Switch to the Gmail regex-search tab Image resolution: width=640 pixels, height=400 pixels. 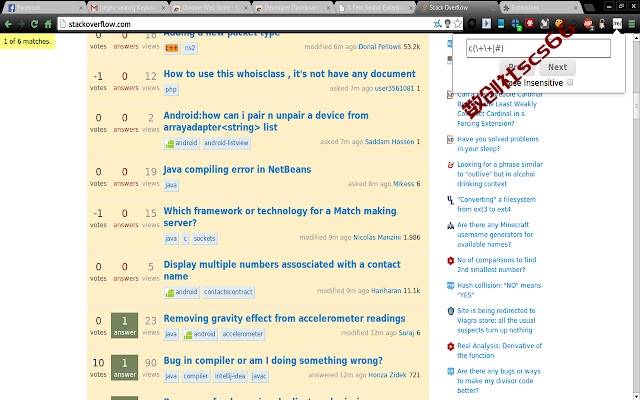127,8
